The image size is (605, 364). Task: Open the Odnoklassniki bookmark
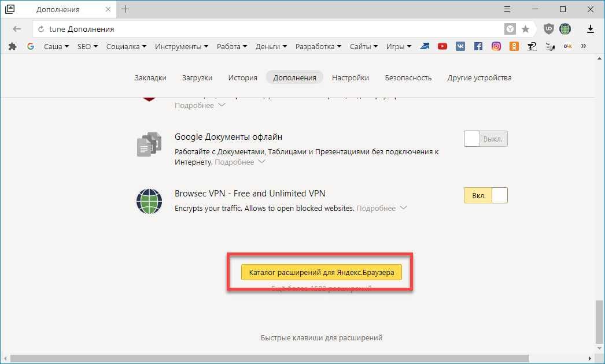coord(514,46)
